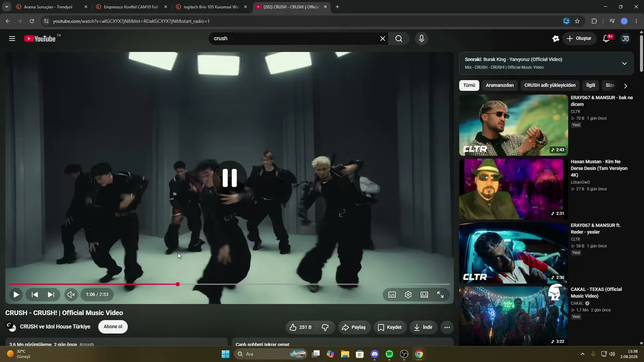The height and width of the screenshot is (362, 644).
Task: Expand the Mix playlist panel chevron
Action: click(x=624, y=63)
